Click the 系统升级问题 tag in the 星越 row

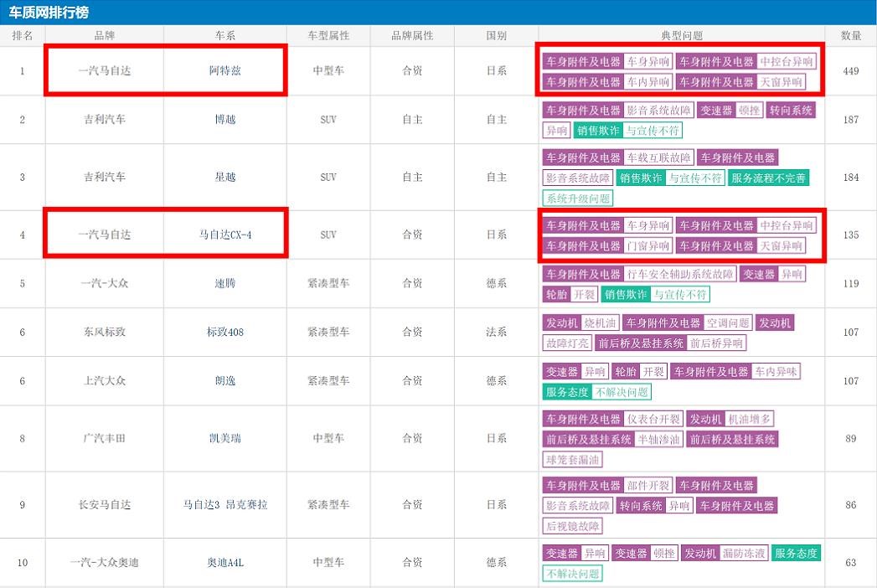pyautogui.click(x=578, y=198)
